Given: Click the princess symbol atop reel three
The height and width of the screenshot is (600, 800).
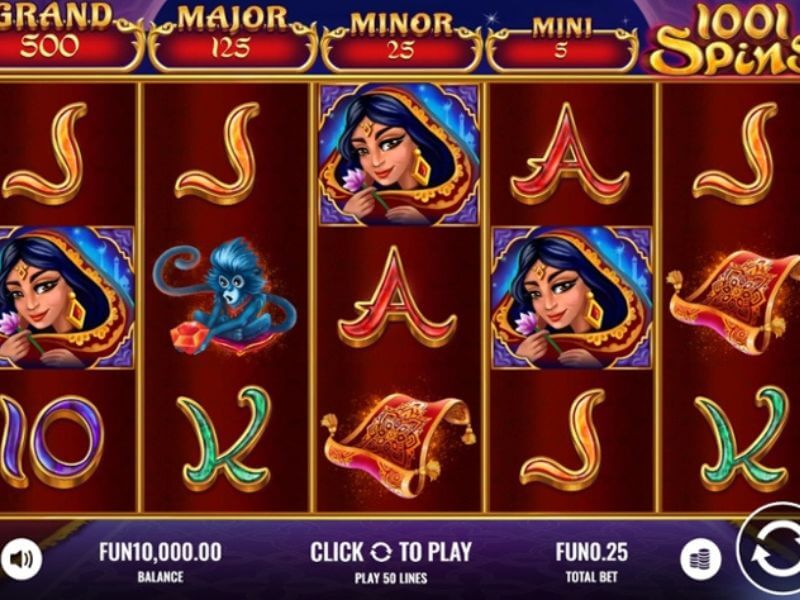Looking at the screenshot, I should click(x=399, y=155).
